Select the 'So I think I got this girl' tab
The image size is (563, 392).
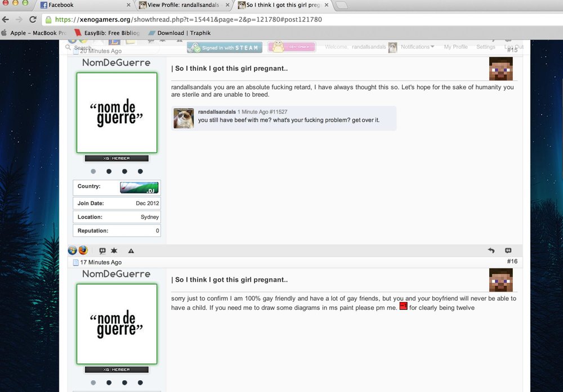[x=283, y=5]
